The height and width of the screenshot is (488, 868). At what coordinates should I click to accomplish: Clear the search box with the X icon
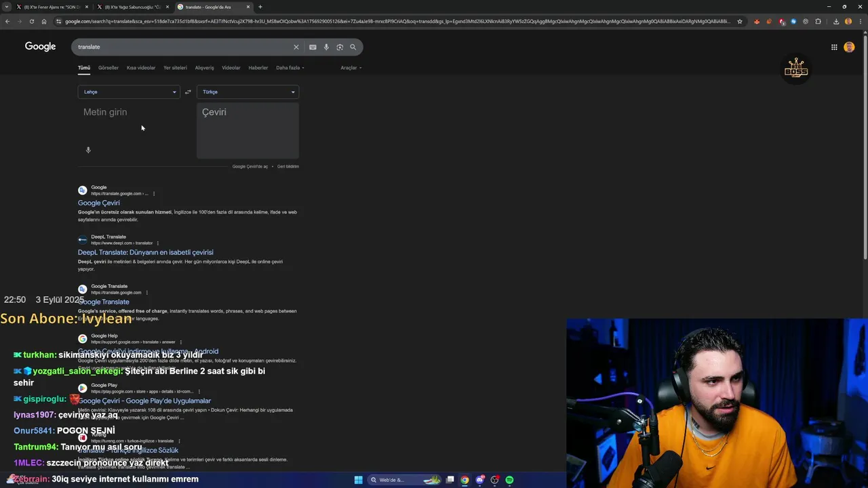296,47
